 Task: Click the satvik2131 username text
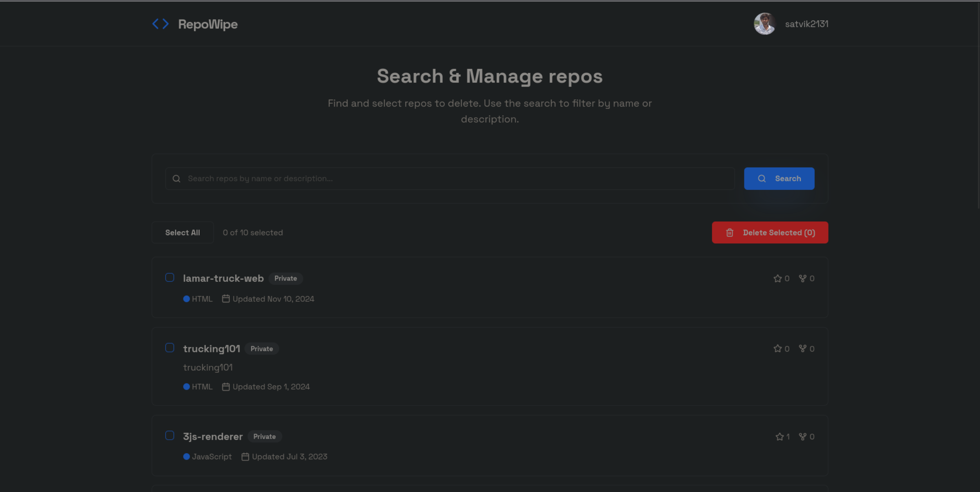[x=806, y=24]
